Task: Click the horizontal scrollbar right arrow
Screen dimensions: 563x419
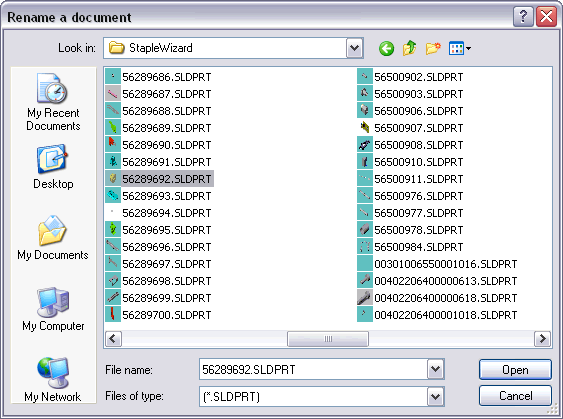Action: tap(543, 339)
